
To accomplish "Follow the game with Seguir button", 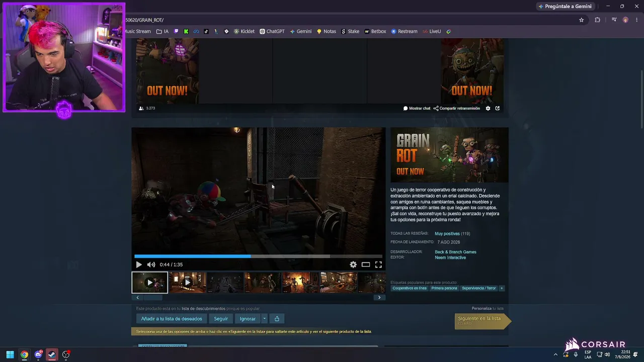I will [221, 319].
